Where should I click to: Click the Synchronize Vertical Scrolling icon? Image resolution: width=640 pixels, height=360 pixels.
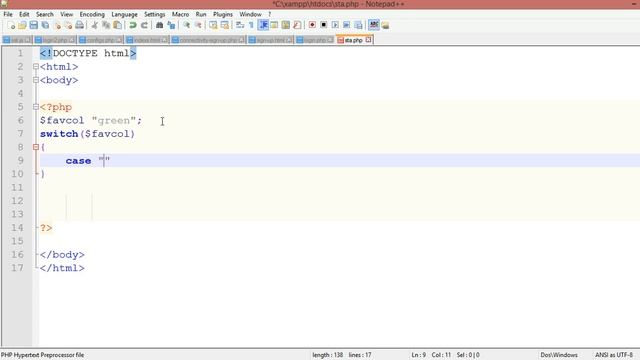pos(213,25)
